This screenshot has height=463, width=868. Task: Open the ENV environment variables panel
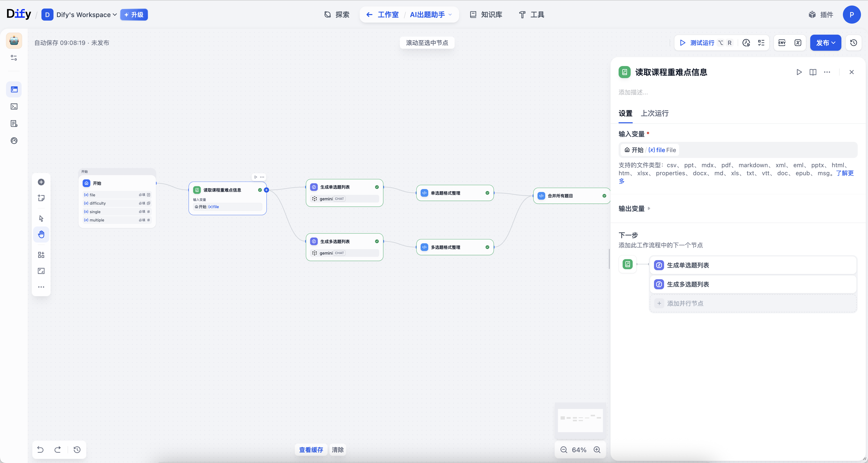(782, 43)
